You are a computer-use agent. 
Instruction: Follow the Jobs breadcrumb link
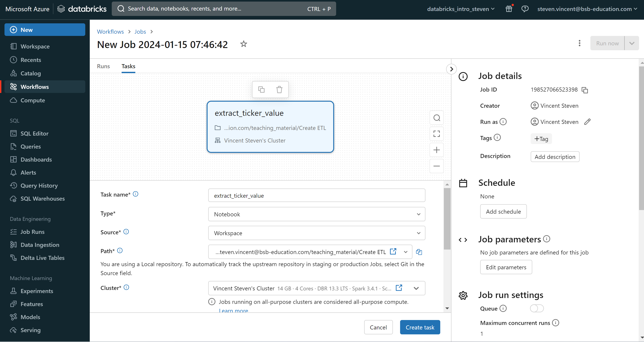click(140, 31)
